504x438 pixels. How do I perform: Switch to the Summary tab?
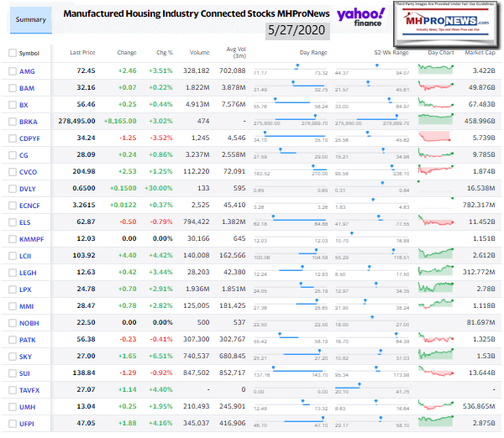(27, 18)
